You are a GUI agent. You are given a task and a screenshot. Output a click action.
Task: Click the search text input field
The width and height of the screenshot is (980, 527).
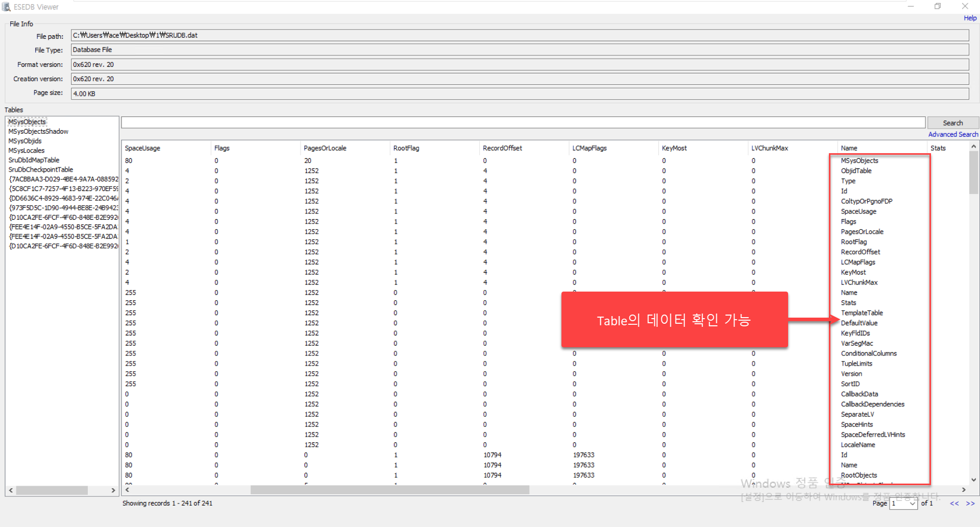tap(523, 123)
